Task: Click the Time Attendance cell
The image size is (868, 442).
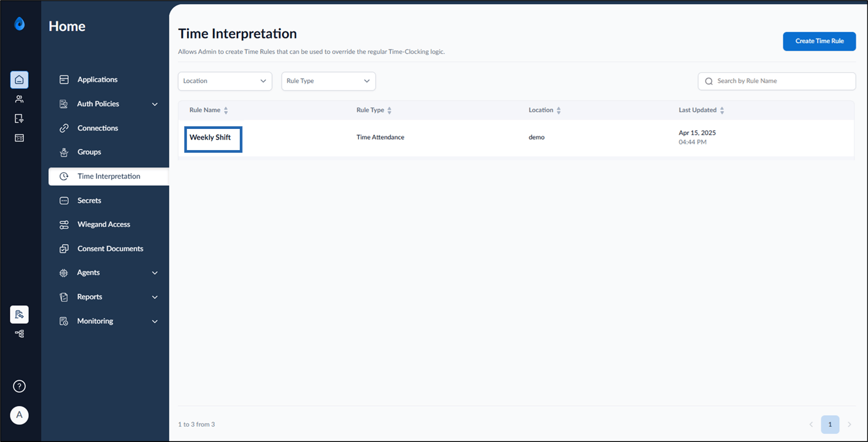Action: click(380, 138)
